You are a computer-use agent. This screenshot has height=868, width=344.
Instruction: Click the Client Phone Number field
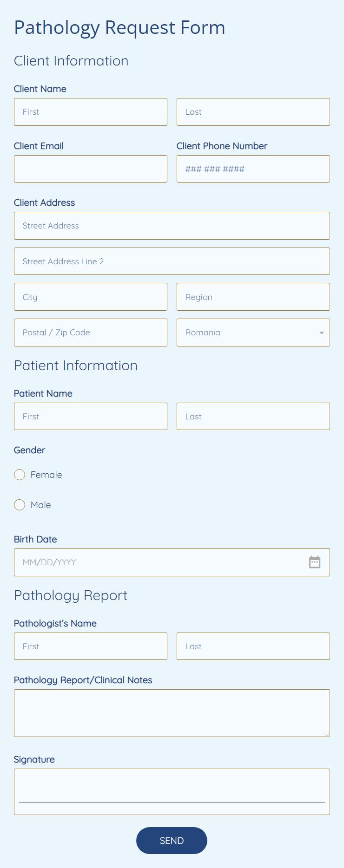click(253, 169)
